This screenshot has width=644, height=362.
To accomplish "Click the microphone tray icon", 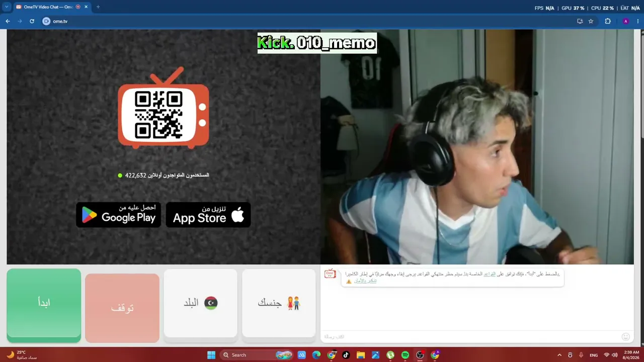I will [x=581, y=355].
